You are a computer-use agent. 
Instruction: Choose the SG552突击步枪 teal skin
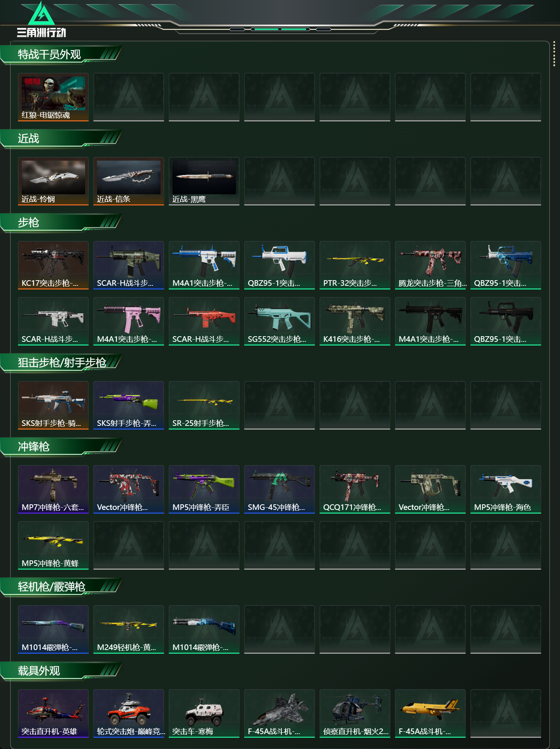click(280, 321)
